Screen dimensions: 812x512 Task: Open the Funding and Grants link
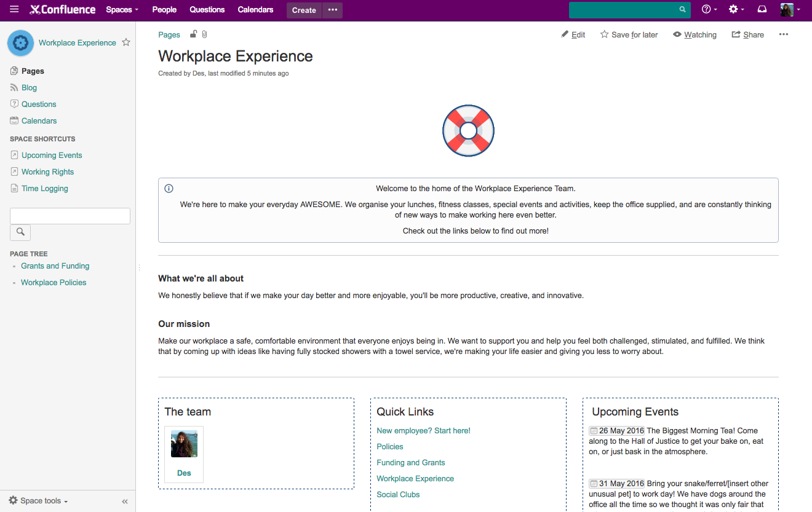(x=410, y=462)
